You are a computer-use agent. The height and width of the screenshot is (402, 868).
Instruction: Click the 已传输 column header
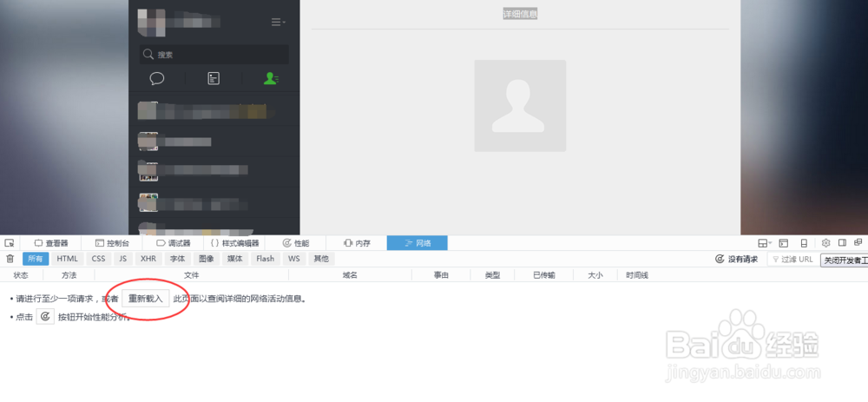[x=544, y=275]
